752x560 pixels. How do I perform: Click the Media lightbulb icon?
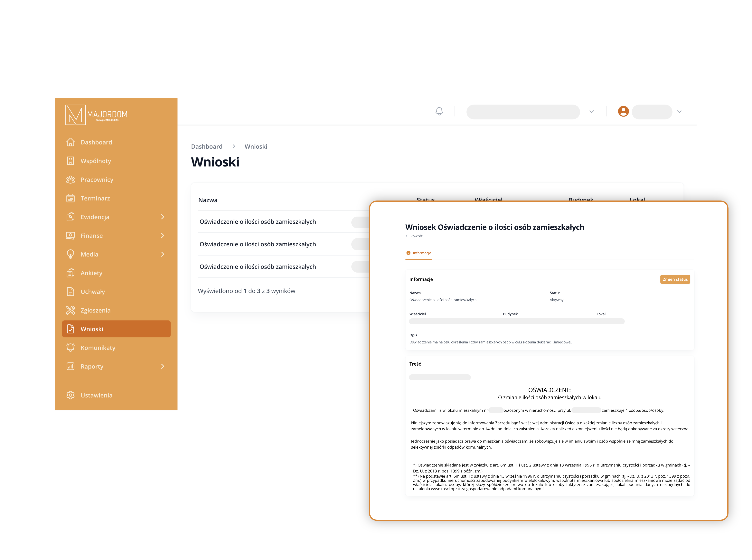70,254
